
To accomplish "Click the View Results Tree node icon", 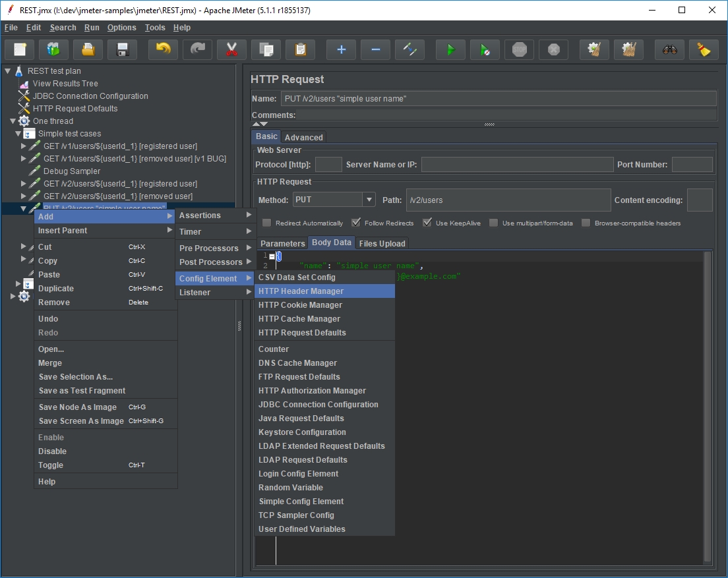I will pos(24,84).
